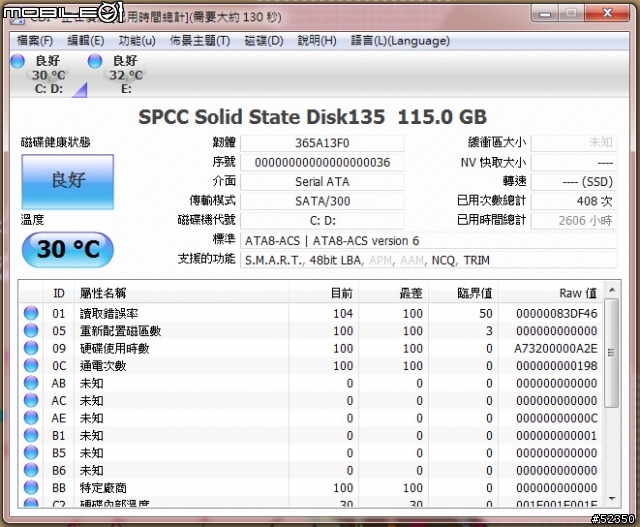Image resolution: width=640 pixels, height=527 pixels.
Task: Click status orb of attribute B1
Action: (x=31, y=436)
